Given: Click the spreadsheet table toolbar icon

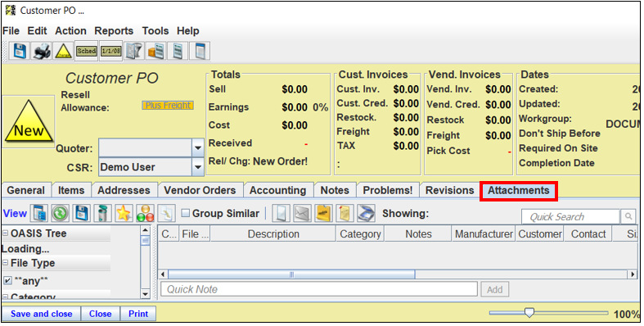Looking at the screenshot, I should 200,52.
